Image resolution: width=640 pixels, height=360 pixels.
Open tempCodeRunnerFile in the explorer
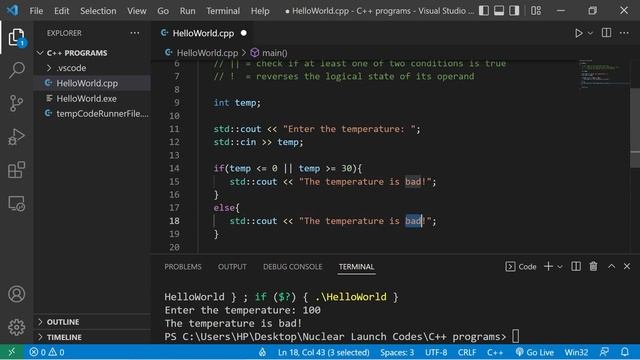click(x=102, y=114)
